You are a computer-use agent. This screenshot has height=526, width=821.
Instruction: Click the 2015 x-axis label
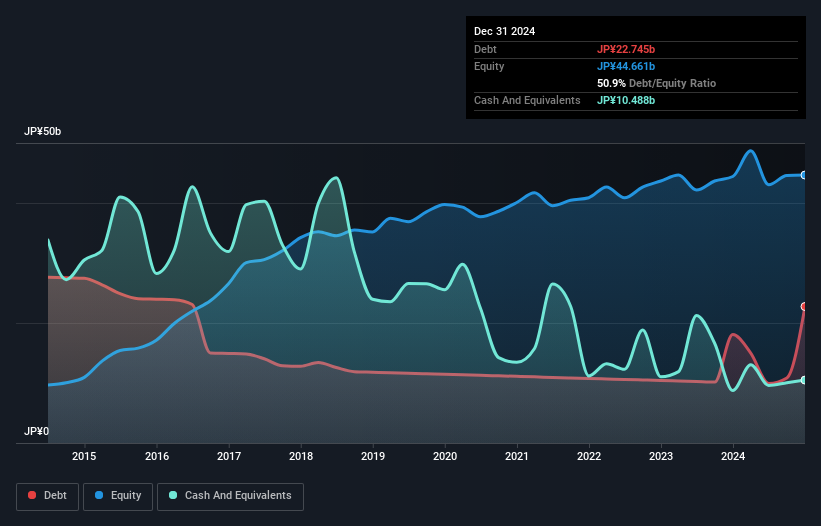click(x=84, y=456)
